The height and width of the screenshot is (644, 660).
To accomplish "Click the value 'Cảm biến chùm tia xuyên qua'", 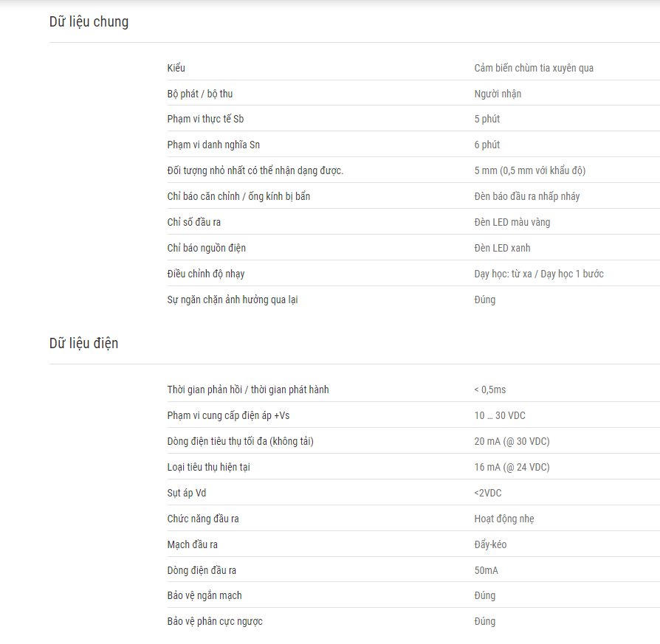I will 534,68.
